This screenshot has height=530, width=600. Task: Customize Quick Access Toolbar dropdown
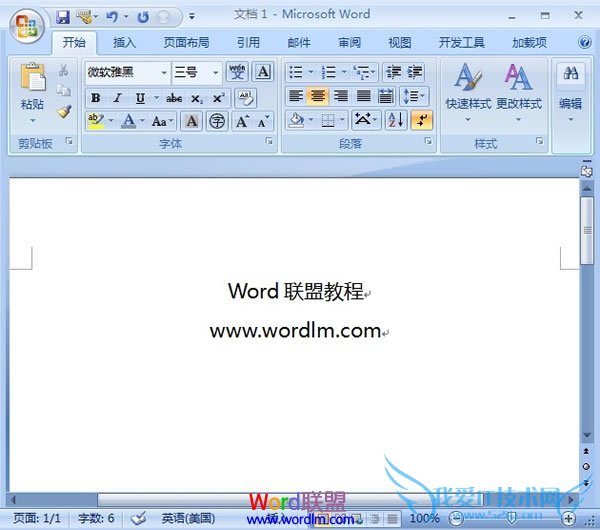(x=192, y=16)
